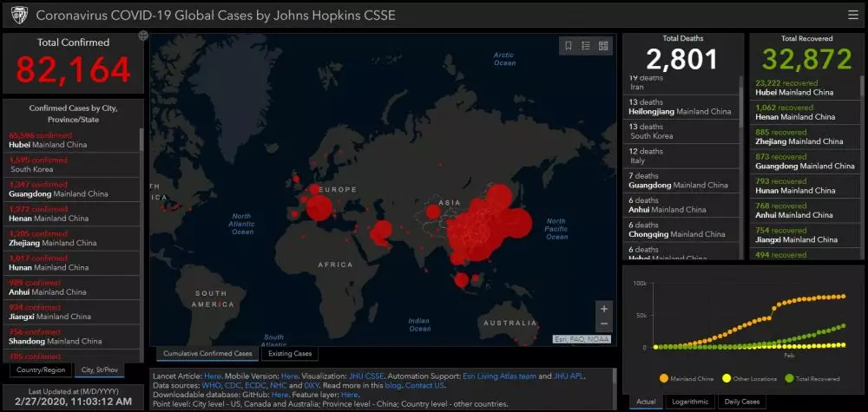Select Shandong in confirmed cases list
This screenshot has width=868, height=412.
(71, 337)
